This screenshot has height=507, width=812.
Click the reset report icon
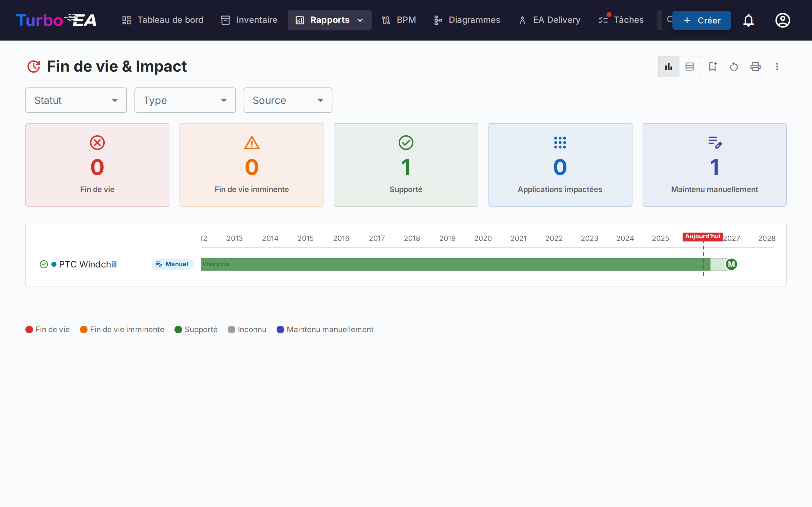[734, 67]
